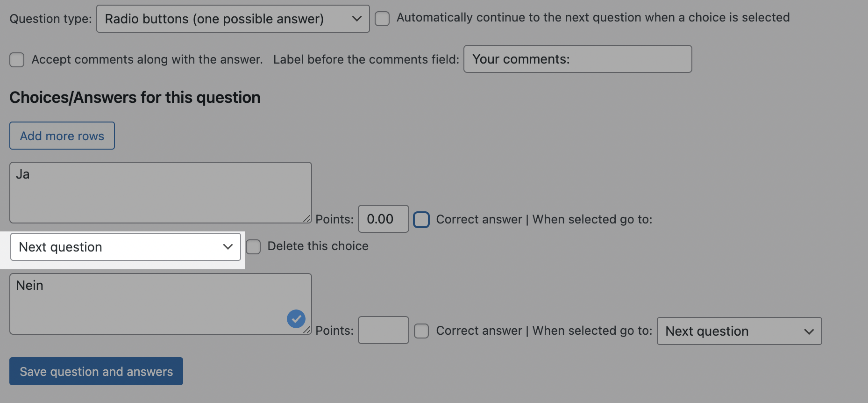Click the blue checkmark icon in Nein box
The height and width of the screenshot is (403, 868).
(x=296, y=319)
